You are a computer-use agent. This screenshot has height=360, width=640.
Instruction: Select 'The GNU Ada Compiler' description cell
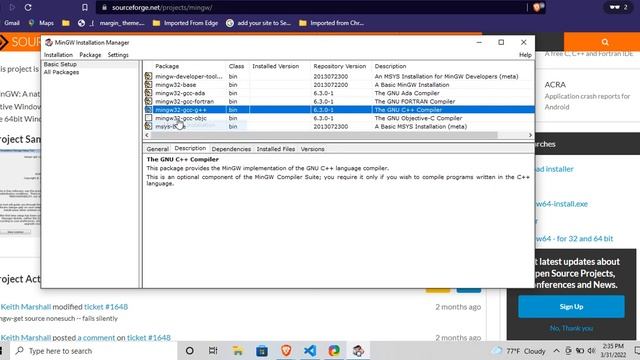tap(407, 93)
